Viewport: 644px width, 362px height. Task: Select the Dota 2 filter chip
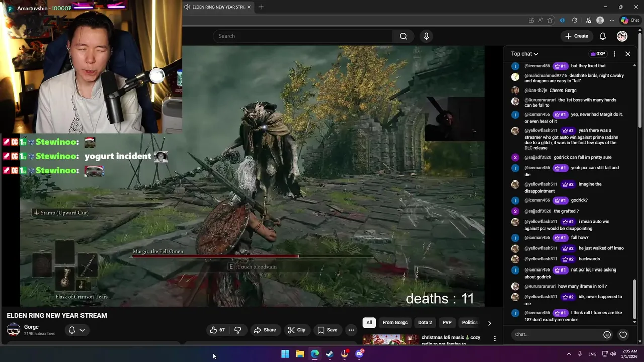(x=425, y=323)
